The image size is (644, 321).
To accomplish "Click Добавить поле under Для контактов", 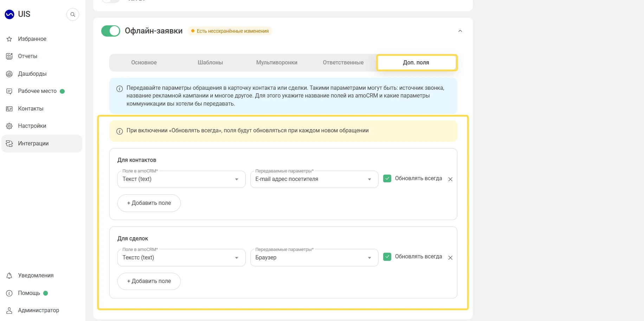I will click(149, 203).
